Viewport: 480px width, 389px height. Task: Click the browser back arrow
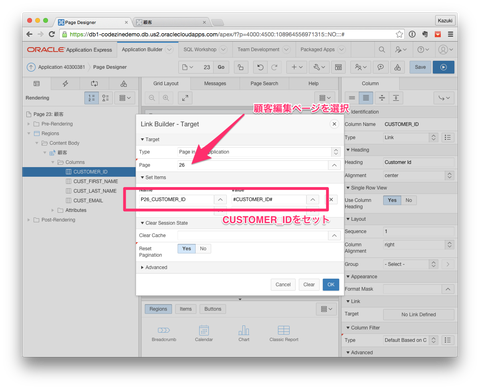tap(29, 34)
